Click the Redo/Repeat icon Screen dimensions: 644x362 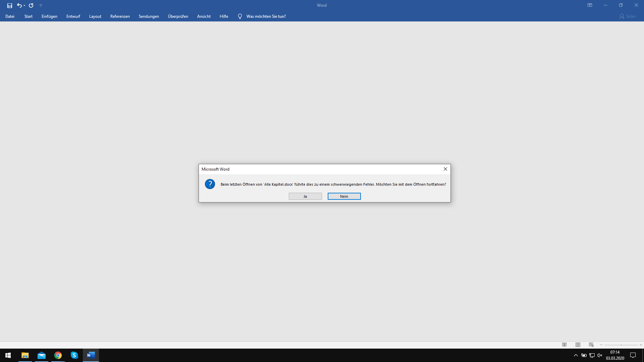pos(31,5)
